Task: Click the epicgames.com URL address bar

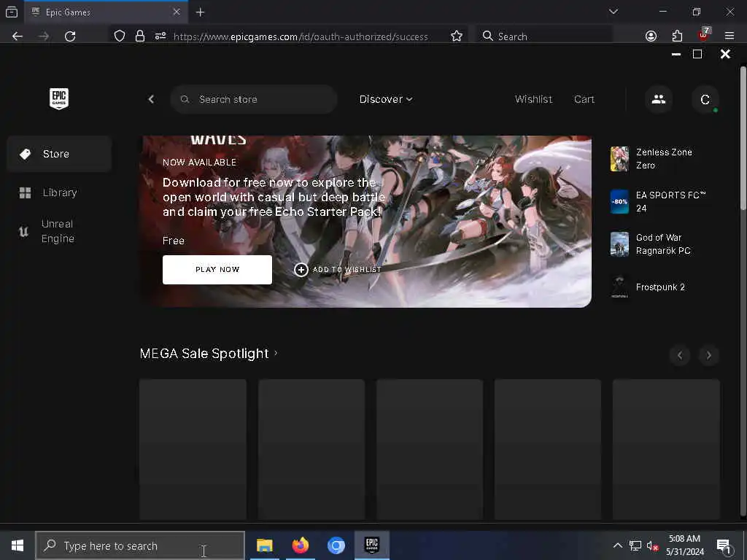Action: click(301, 36)
